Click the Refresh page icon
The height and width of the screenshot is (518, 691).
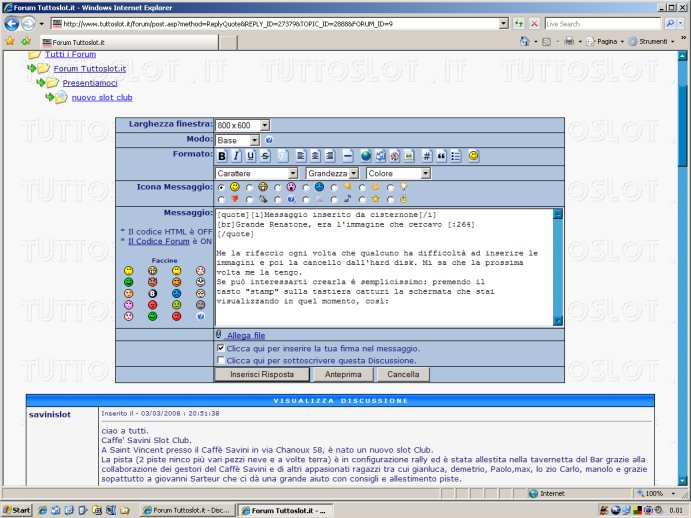pos(519,23)
